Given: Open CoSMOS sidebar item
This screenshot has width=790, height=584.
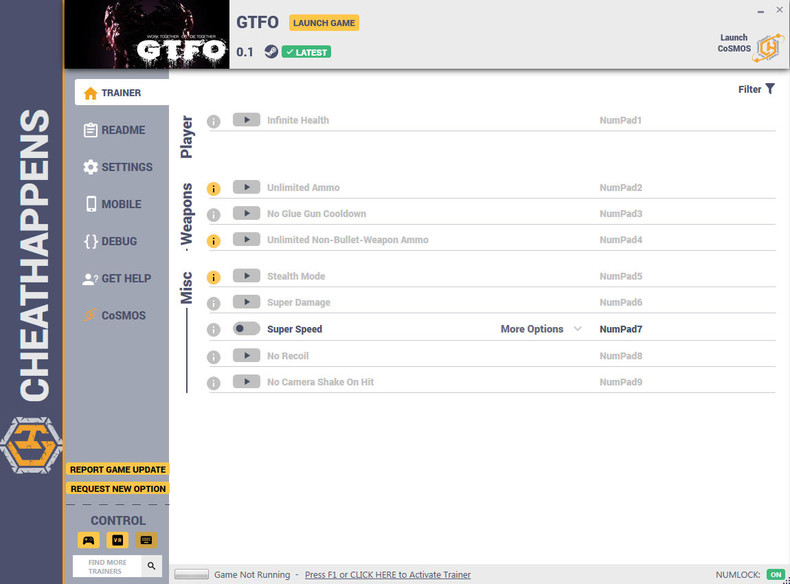Looking at the screenshot, I should coord(115,315).
